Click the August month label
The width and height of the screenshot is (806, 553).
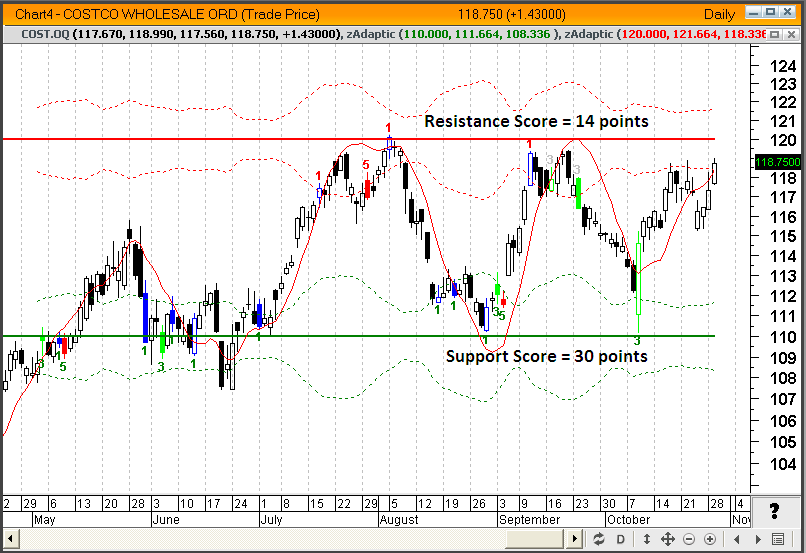click(399, 520)
